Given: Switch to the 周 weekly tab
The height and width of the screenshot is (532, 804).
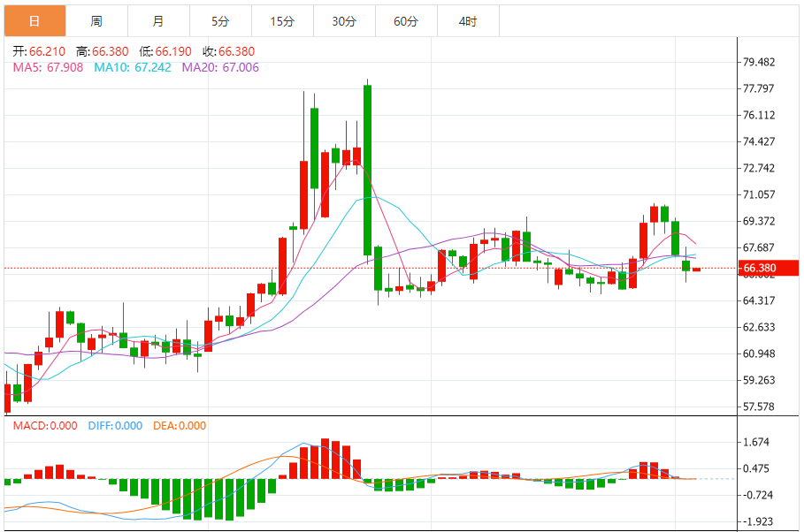Looking at the screenshot, I should pos(97,21).
